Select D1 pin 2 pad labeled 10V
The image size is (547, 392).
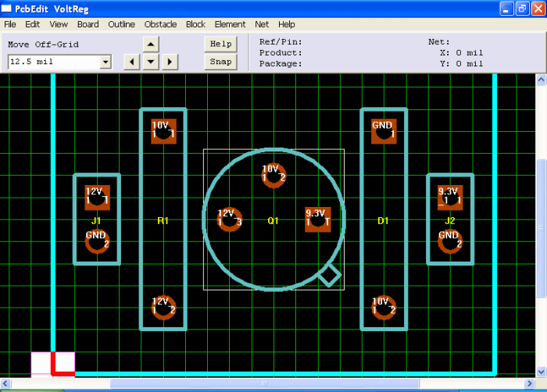point(384,308)
